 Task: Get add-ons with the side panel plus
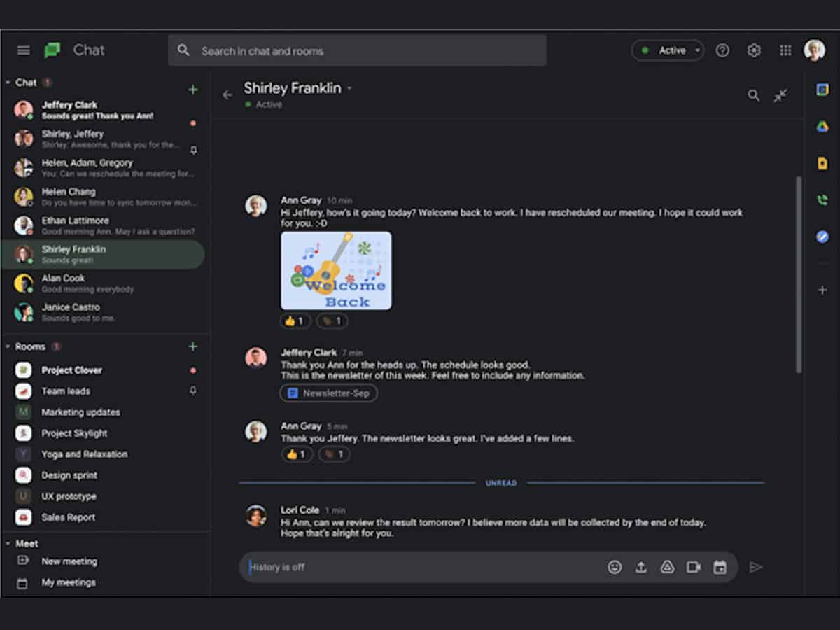[x=822, y=290]
